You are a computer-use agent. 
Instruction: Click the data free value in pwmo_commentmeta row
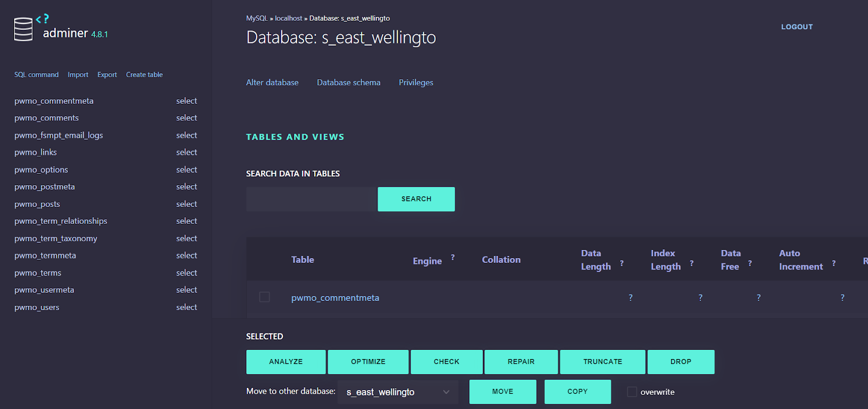[x=758, y=298]
